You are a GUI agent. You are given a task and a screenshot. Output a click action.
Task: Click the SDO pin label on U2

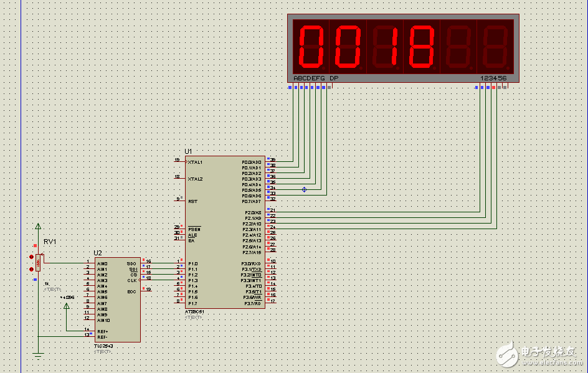click(x=131, y=264)
